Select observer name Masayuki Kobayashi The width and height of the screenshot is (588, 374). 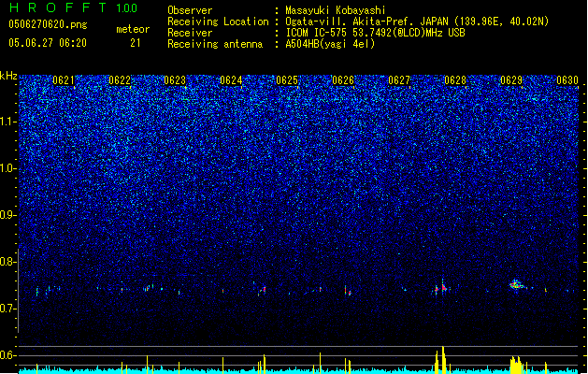click(x=335, y=10)
